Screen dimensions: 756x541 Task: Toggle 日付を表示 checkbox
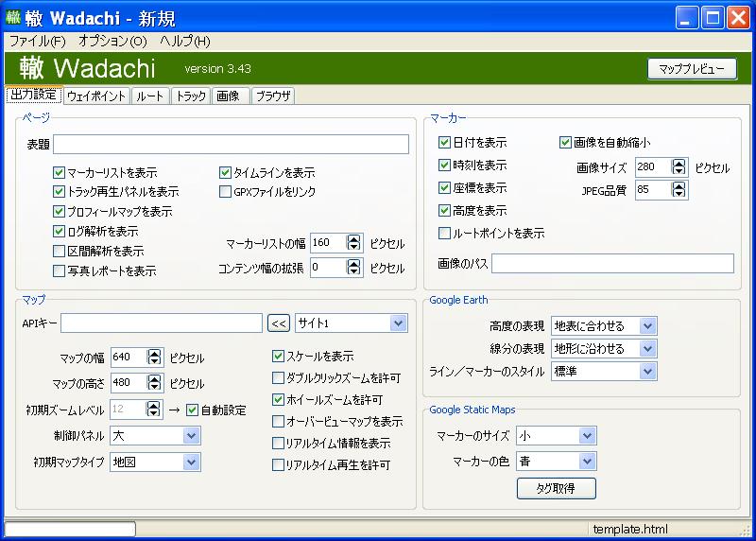click(x=444, y=143)
